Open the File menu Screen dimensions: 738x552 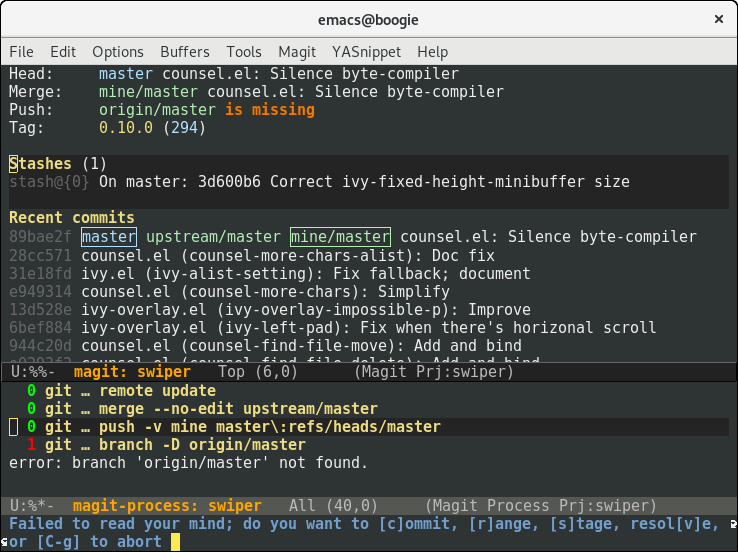[21, 51]
